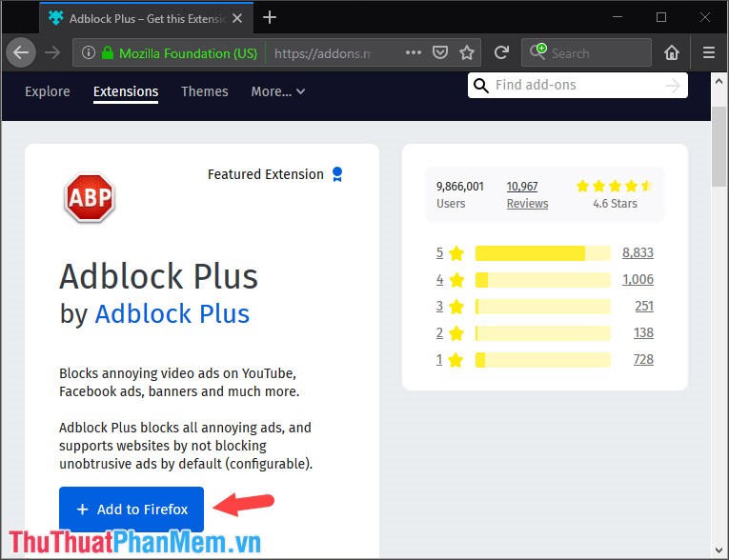
Task: Click the 1-star rating bar
Action: point(542,360)
